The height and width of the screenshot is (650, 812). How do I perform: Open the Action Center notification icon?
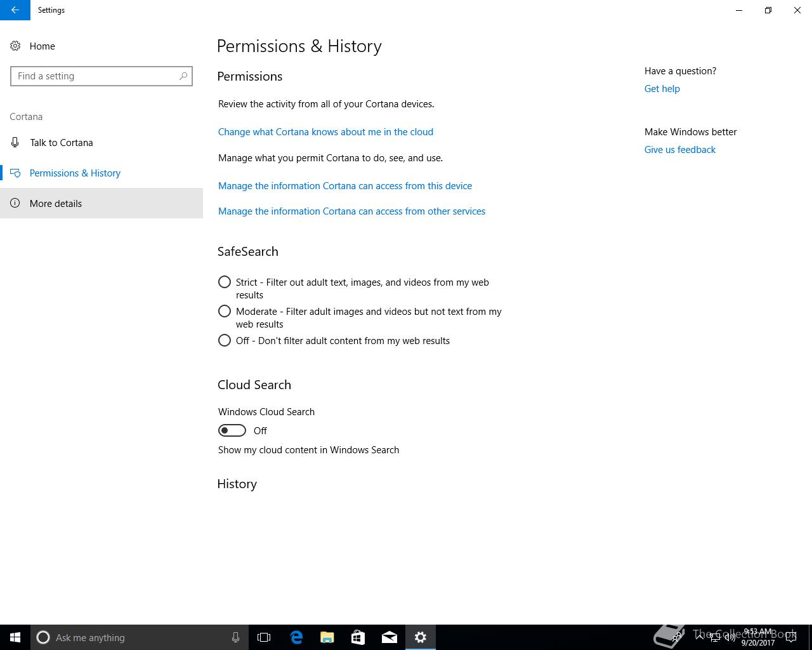(791, 637)
